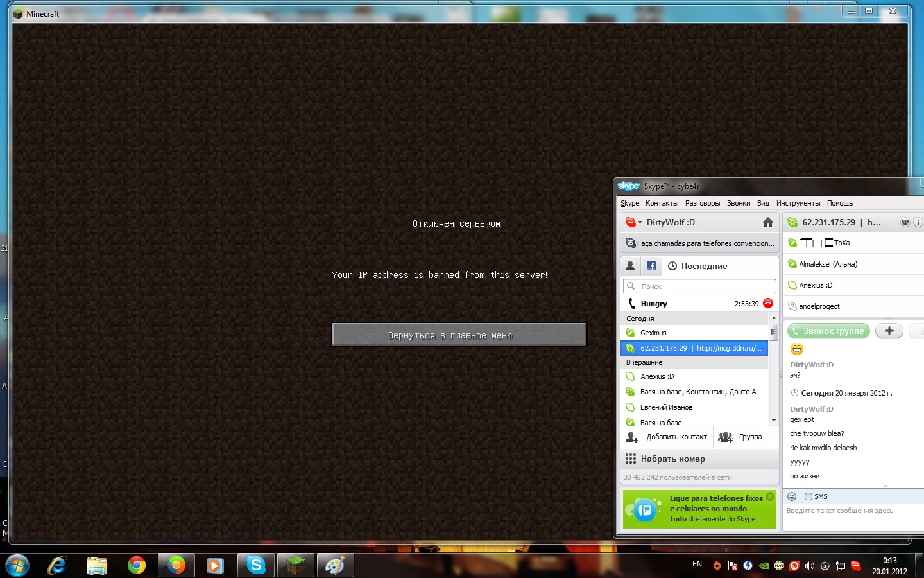Select the 62.231.175.29 group conversation in list
Viewport: 924px width, 578px height.
[x=694, y=348]
